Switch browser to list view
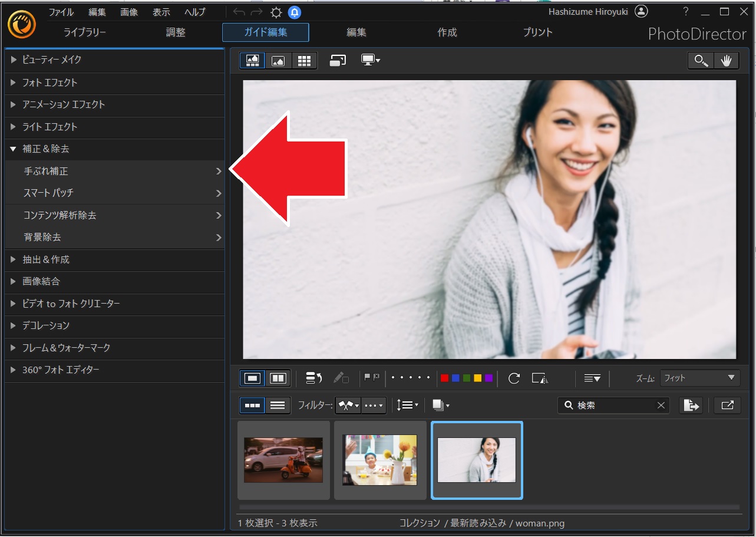Viewport: 756px width, 537px height. coord(278,405)
